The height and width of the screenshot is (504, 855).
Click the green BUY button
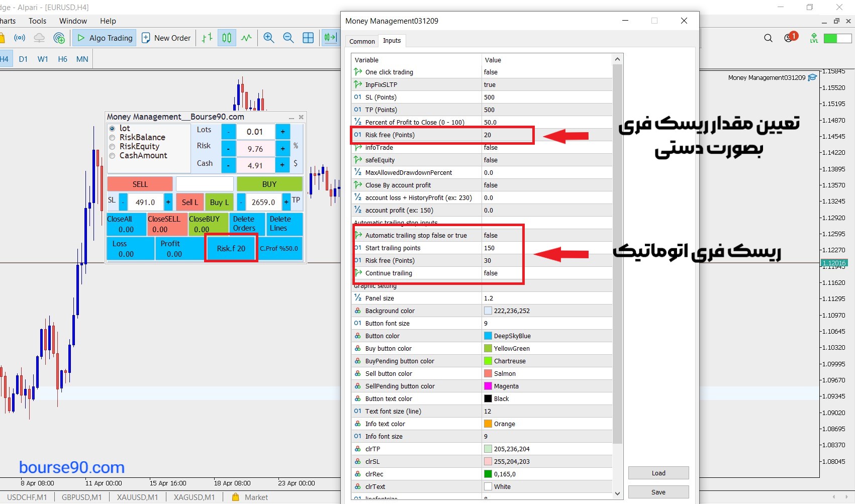click(269, 184)
